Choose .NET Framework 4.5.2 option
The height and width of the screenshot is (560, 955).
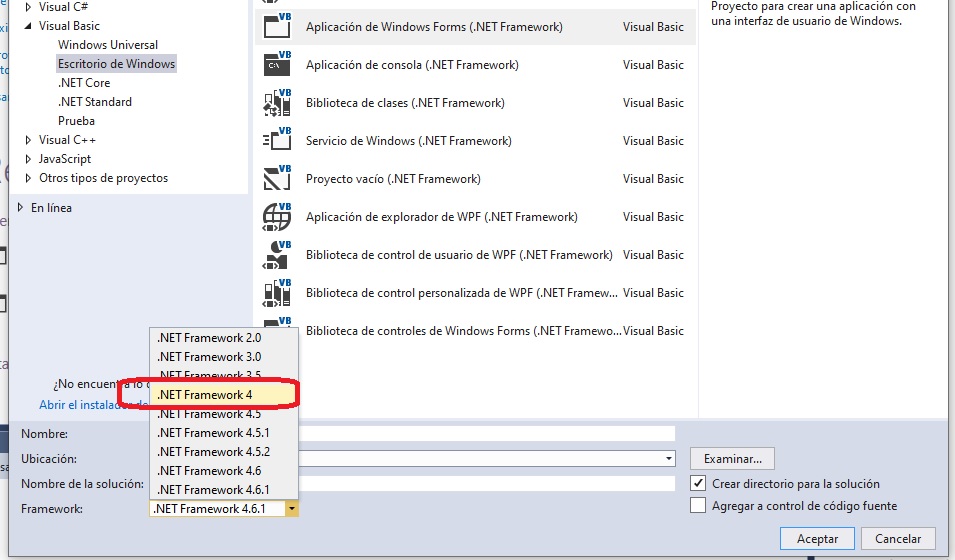click(x=224, y=452)
